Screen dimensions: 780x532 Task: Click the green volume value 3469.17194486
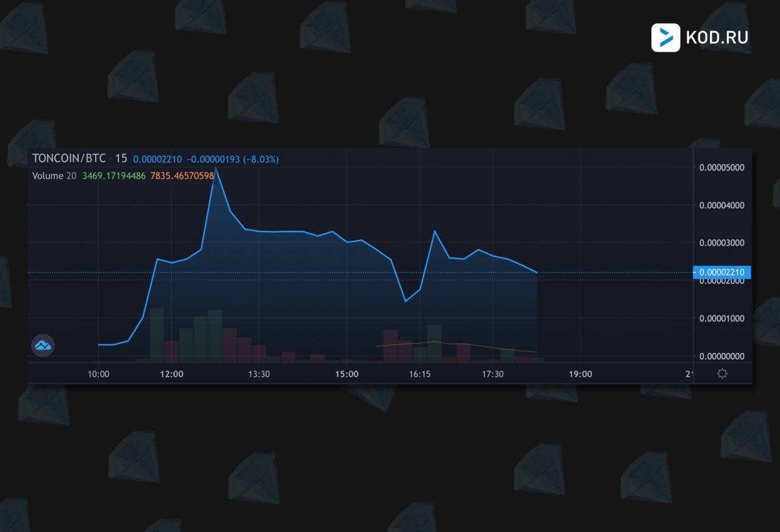(114, 176)
